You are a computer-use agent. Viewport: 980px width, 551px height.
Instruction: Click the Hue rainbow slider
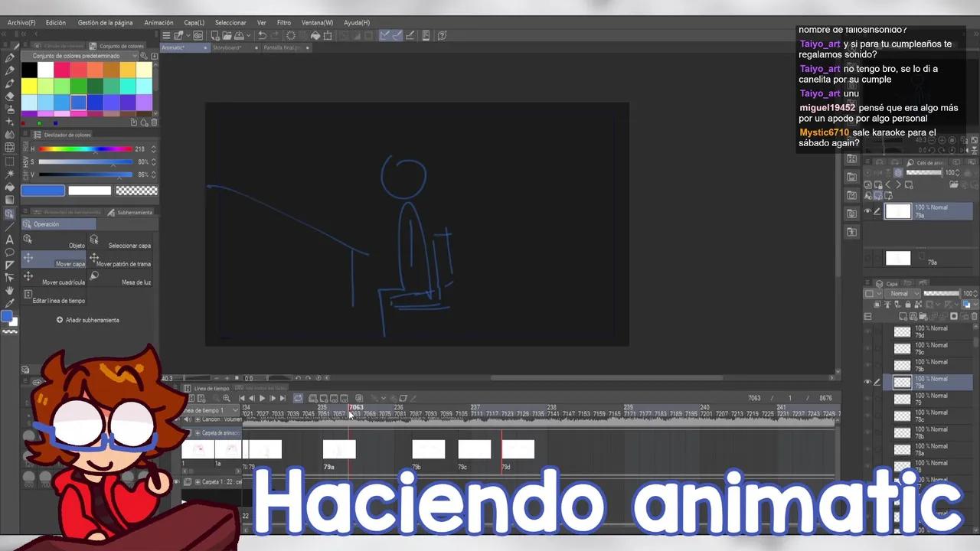click(86, 149)
